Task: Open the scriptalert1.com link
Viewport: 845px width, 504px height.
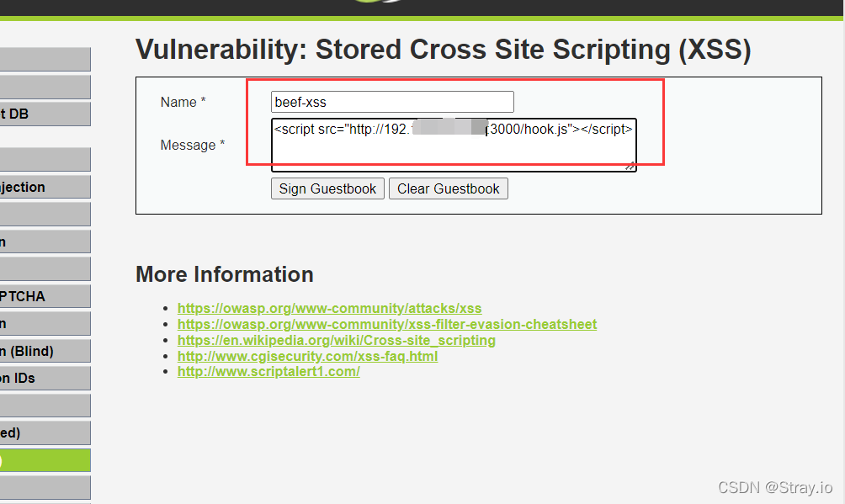Action: click(268, 372)
